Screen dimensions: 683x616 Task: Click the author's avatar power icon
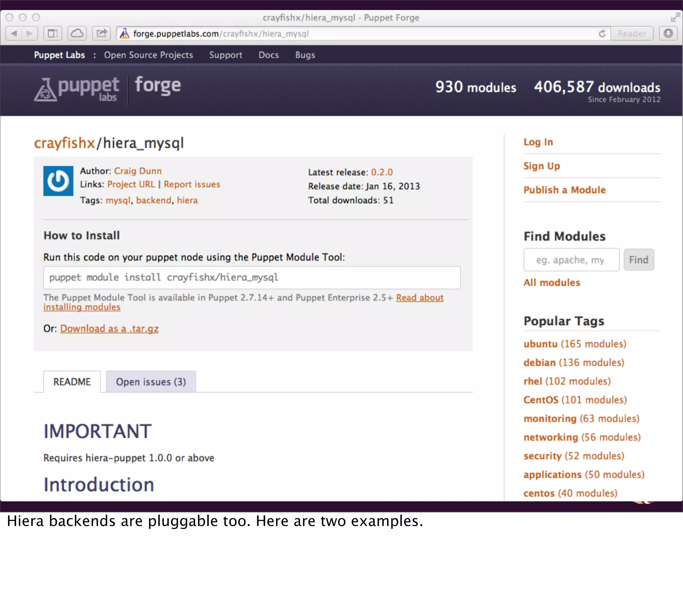pyautogui.click(x=58, y=181)
